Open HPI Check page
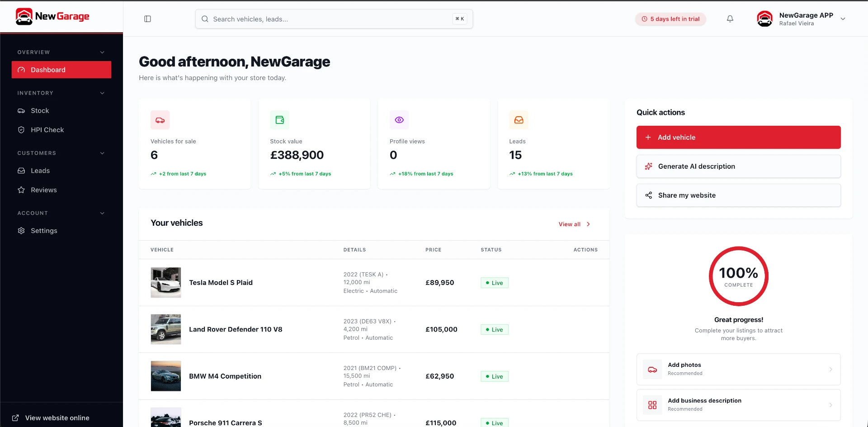The width and height of the screenshot is (868, 427). [x=61, y=130]
